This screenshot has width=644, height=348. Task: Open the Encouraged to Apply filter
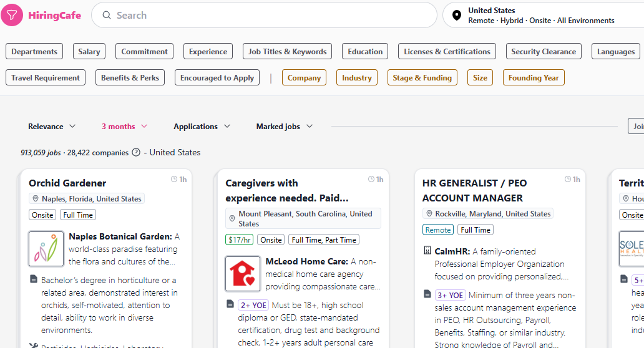(x=217, y=77)
